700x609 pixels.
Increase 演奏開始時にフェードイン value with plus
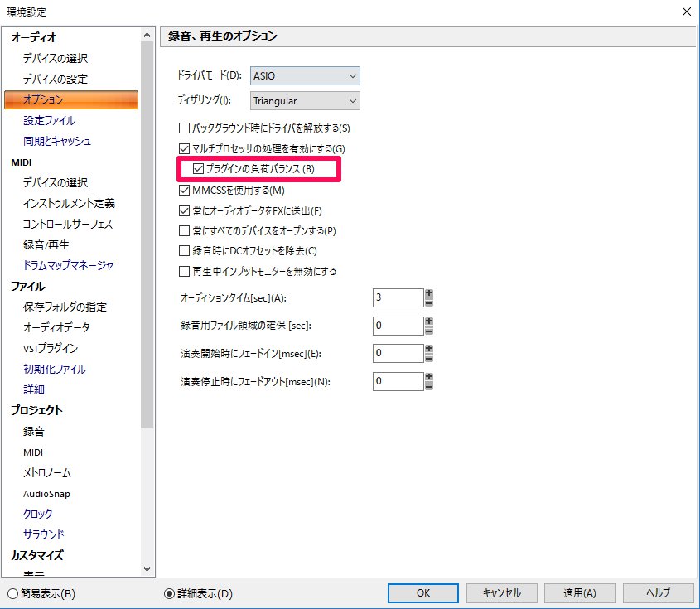(429, 348)
